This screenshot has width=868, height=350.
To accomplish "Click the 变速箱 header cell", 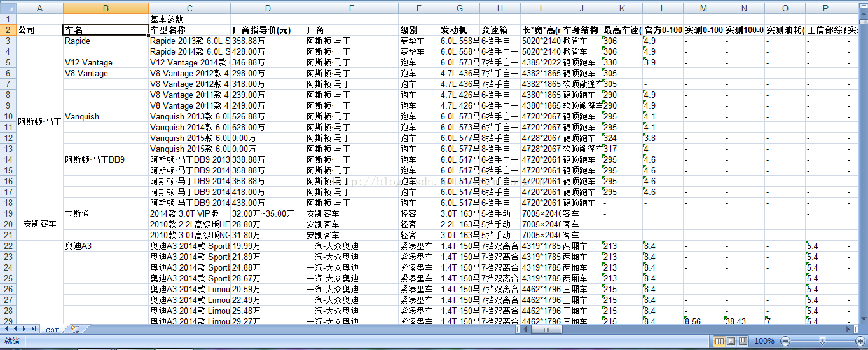I will (500, 30).
